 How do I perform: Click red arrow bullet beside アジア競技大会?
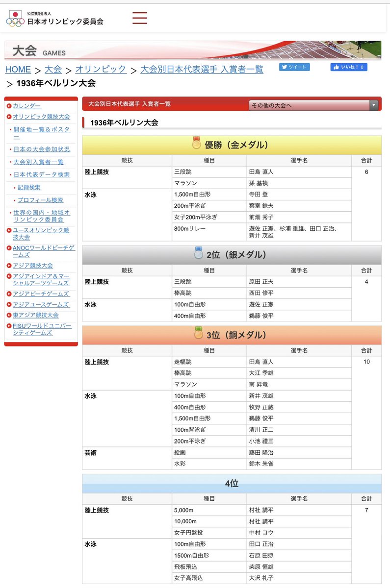[x=9, y=266]
